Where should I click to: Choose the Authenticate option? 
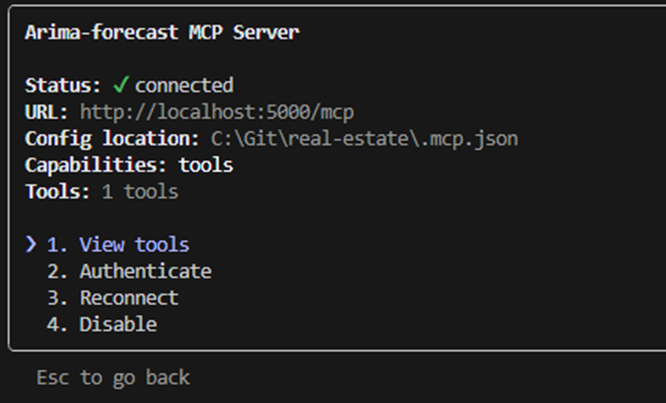(145, 271)
